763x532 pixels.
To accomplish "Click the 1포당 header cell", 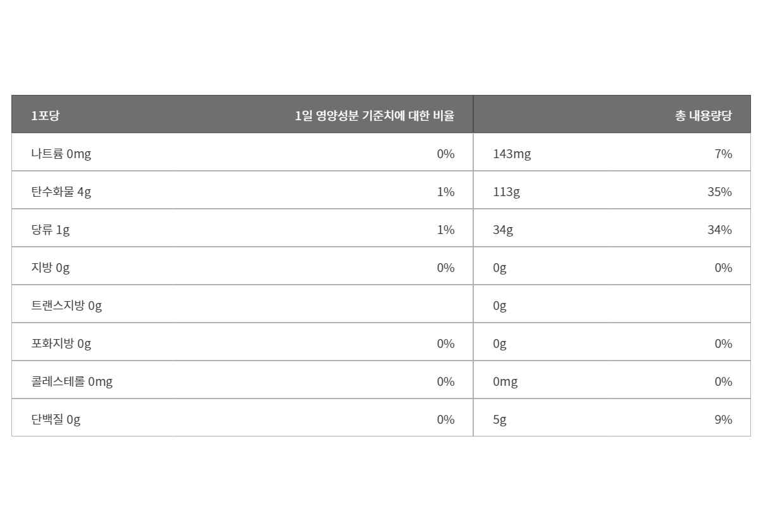I will click(45, 116).
